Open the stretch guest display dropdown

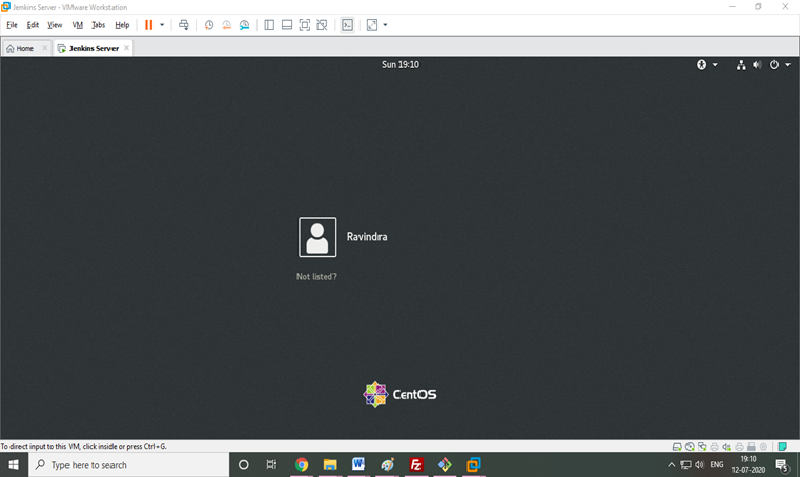tap(385, 24)
